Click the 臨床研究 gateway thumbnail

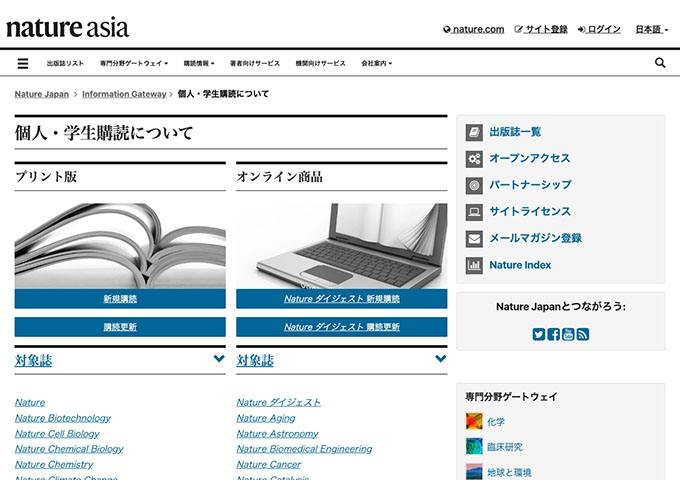(474, 447)
